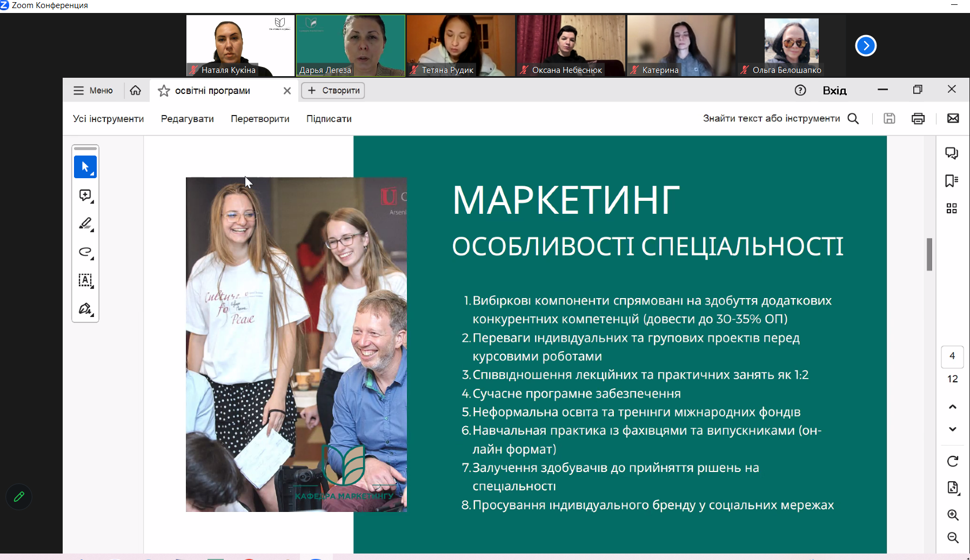Zoom in on the document

coord(953,515)
